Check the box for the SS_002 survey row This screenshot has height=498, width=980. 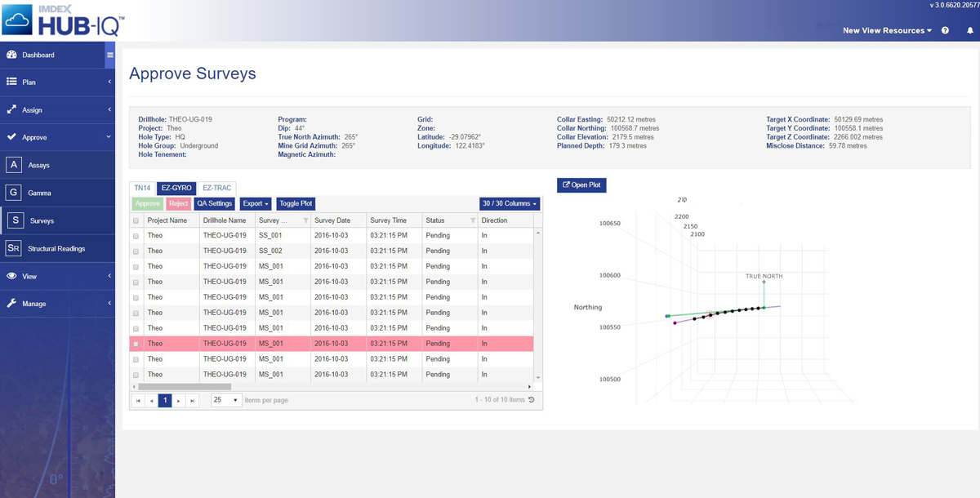[x=136, y=251]
